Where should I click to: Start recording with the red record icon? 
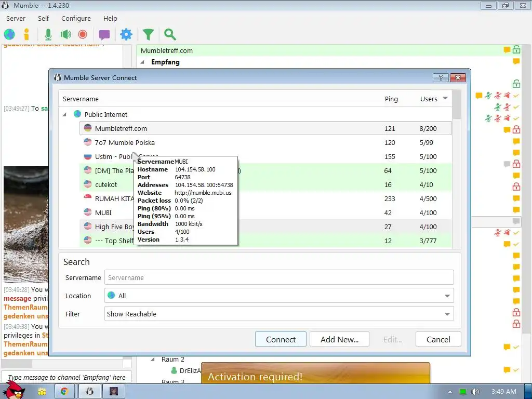(83, 34)
